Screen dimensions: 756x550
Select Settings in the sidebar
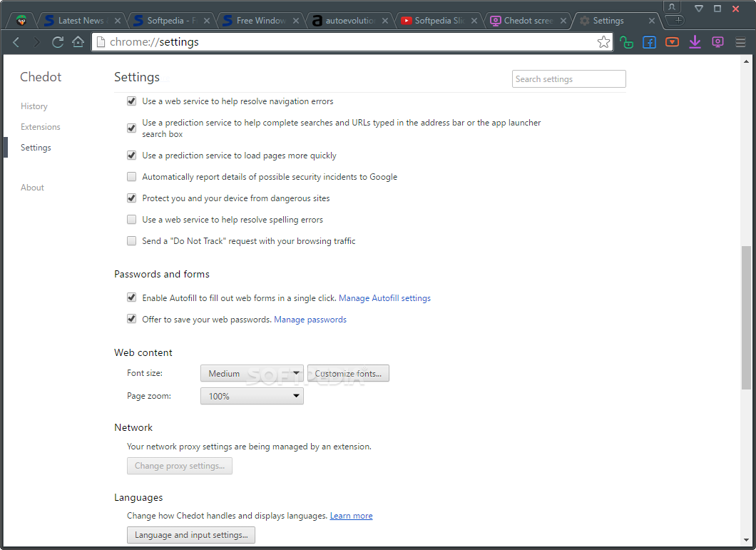[x=36, y=148]
